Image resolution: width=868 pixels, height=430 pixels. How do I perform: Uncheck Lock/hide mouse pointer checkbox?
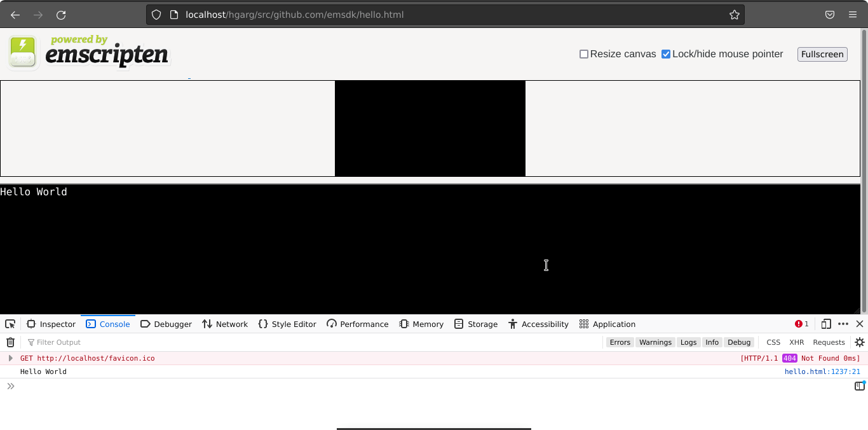pos(666,54)
